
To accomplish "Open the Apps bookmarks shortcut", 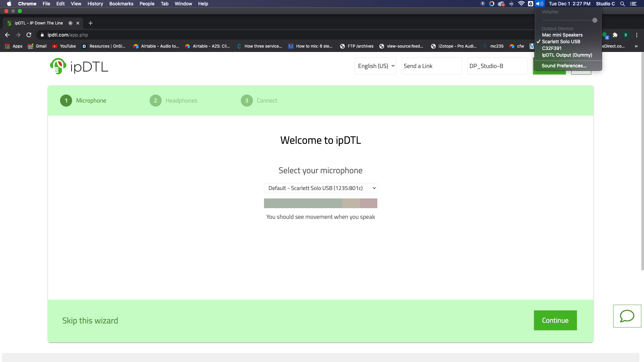I will point(14,46).
